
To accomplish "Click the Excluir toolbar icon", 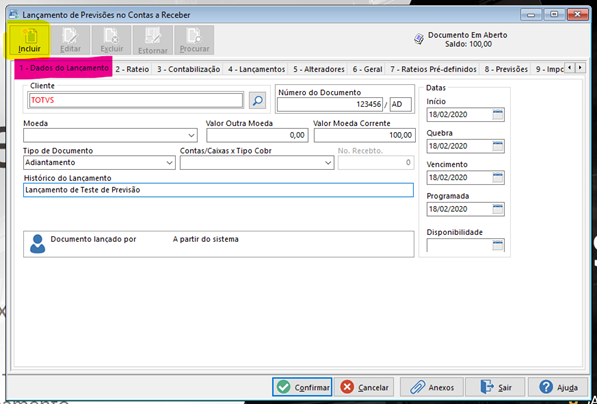I will click(112, 40).
